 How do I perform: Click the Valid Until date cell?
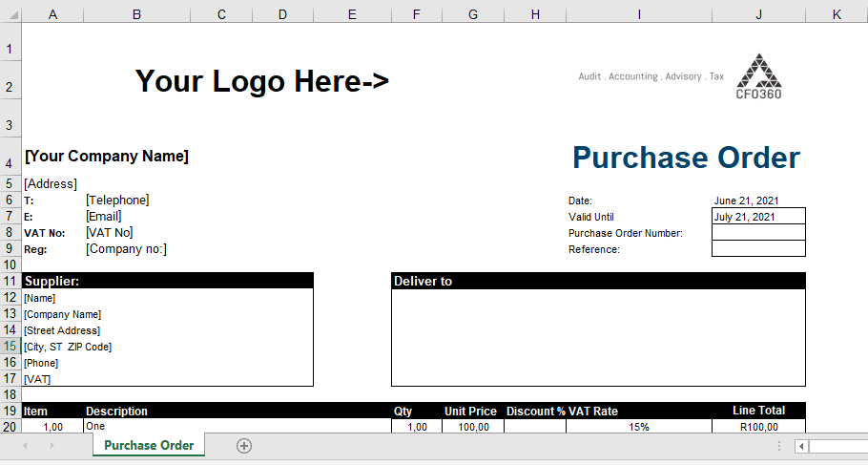click(x=758, y=217)
